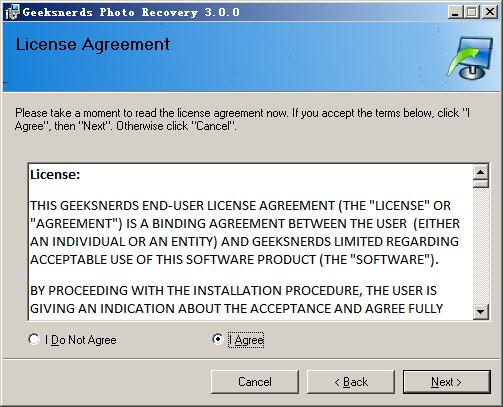This screenshot has height=407, width=503.
Task: Click the window title Geeksnerds Photo Recovery 3.0.0
Action: [131, 12]
